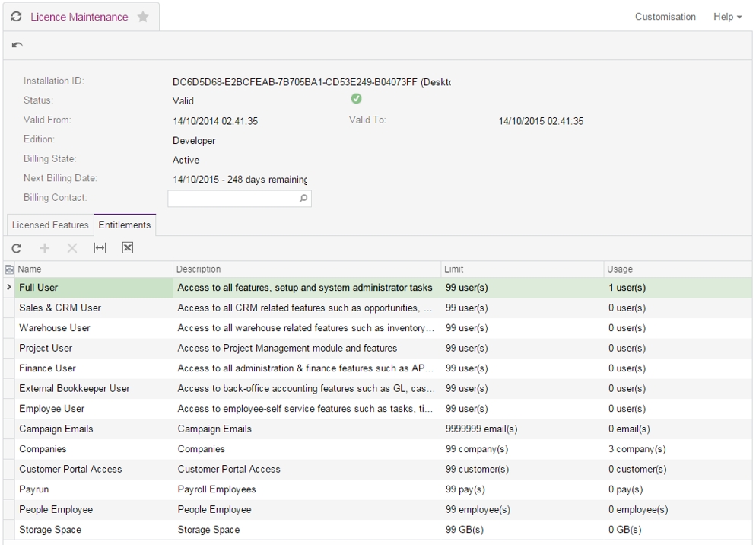Export the grid to Excel
The width and height of the screenshot is (756, 545).
click(128, 248)
